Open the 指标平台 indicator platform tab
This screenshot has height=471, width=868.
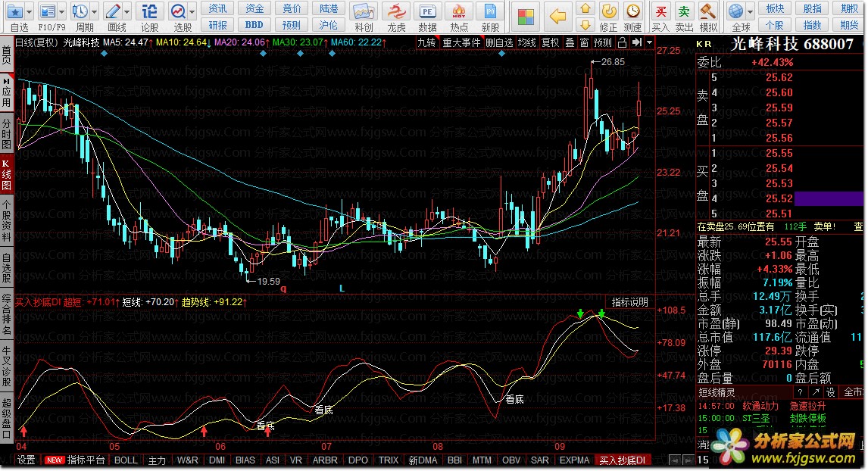pyautogui.click(x=86, y=460)
